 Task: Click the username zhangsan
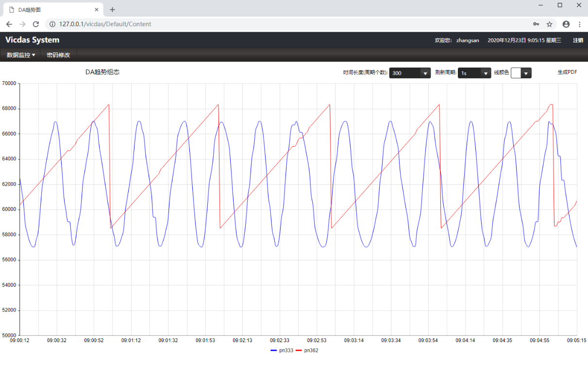click(x=468, y=40)
